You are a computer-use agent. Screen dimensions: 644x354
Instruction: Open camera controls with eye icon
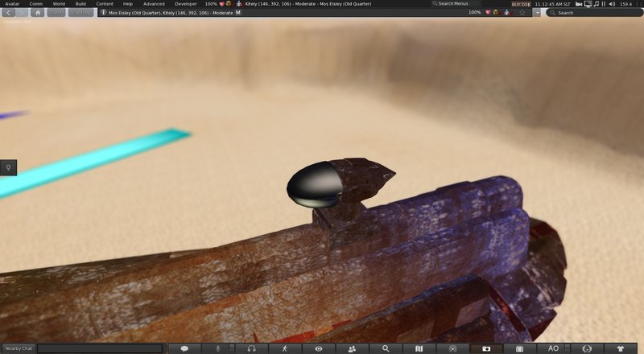coord(318,348)
